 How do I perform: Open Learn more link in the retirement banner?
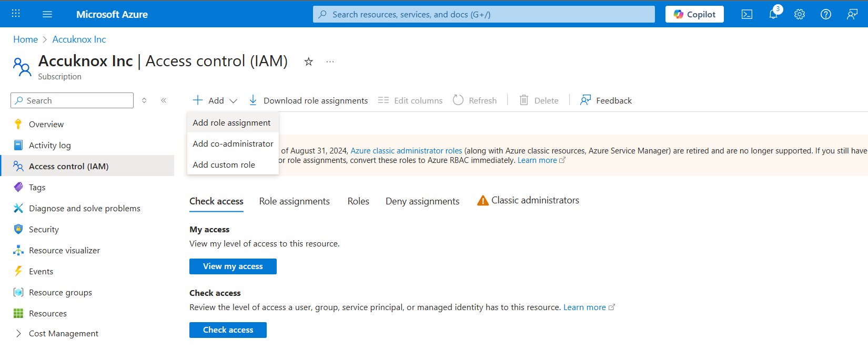(x=541, y=160)
